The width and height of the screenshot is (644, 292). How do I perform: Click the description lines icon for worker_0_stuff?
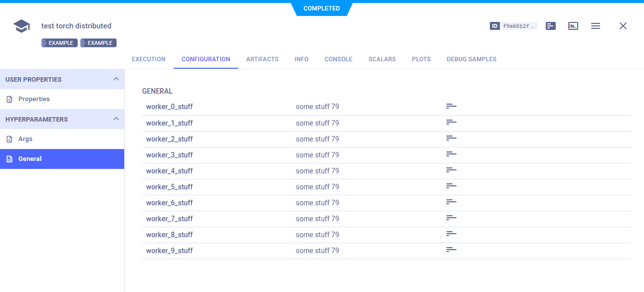click(451, 107)
